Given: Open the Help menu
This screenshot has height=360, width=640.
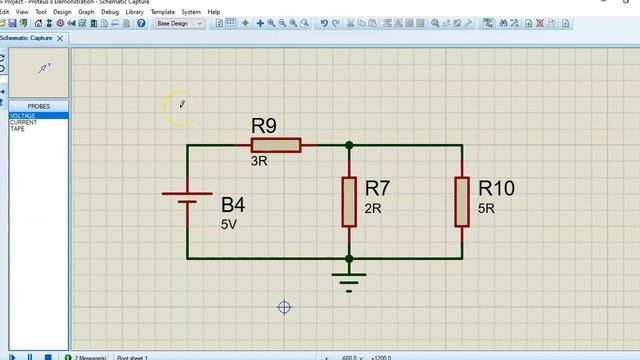Looking at the screenshot, I should 213,12.
